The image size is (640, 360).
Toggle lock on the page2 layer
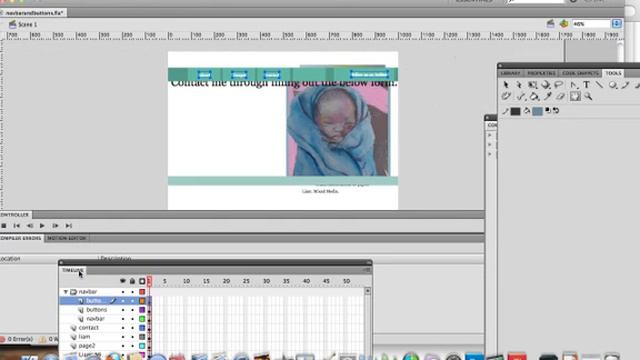(x=132, y=346)
